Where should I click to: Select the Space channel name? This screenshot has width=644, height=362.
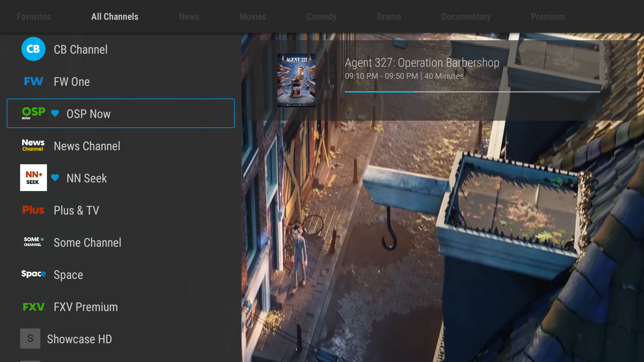[x=68, y=275]
